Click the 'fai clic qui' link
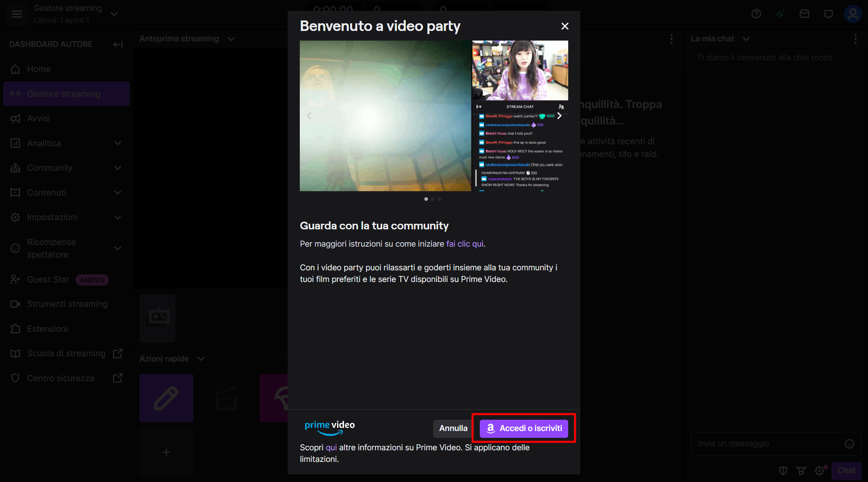 click(465, 244)
